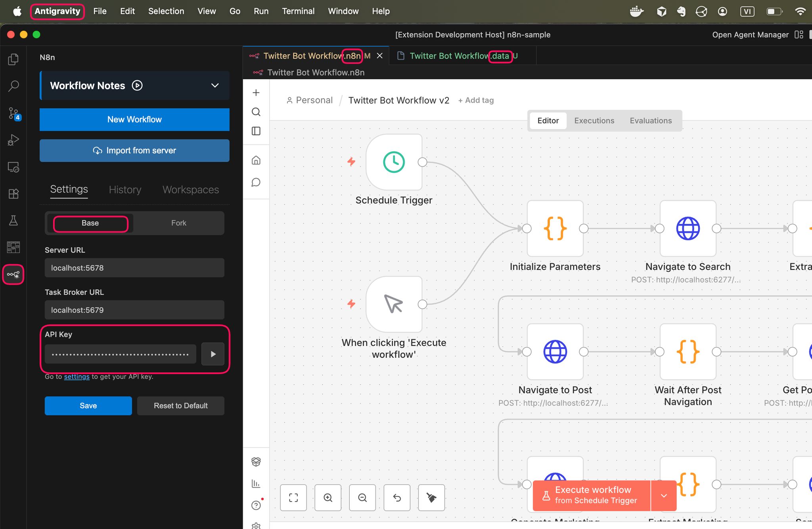812x529 pixels.
Task: Open n8n search via magnifier icon
Action: click(x=256, y=112)
